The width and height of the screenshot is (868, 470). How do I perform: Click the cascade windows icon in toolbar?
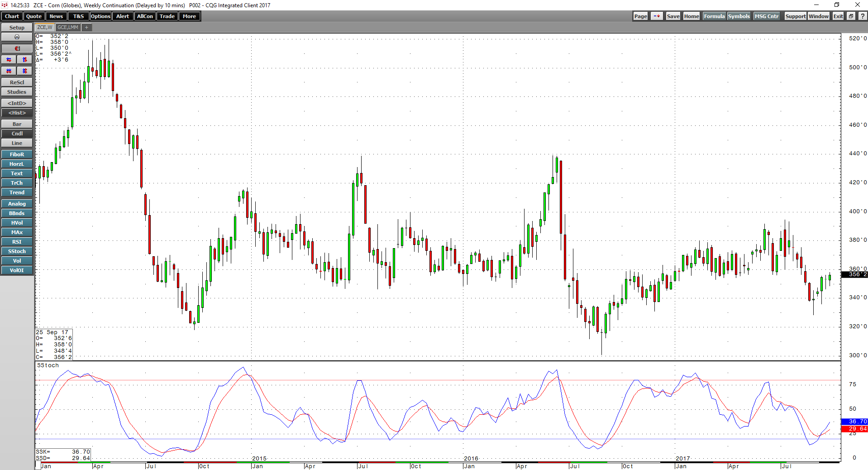point(851,16)
